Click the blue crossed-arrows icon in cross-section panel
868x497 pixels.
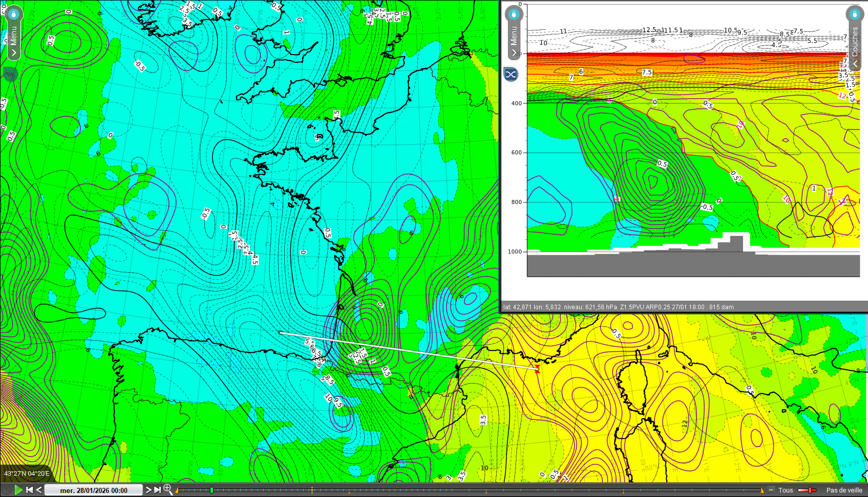click(x=511, y=75)
